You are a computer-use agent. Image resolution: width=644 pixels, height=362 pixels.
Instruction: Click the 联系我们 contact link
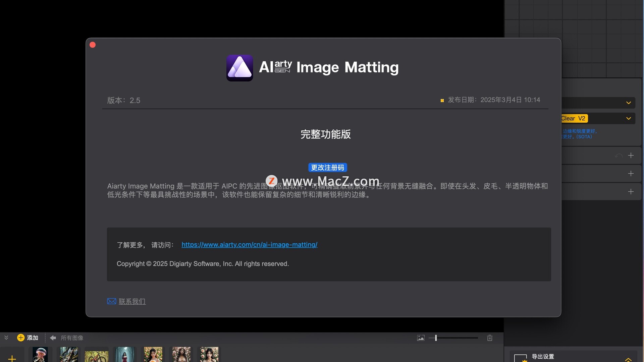[132, 301]
